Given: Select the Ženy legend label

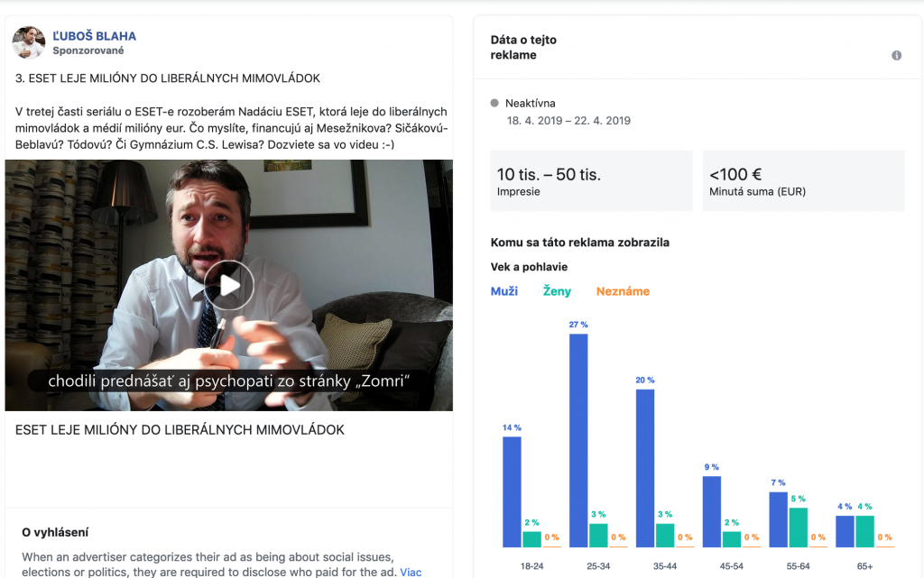Looking at the screenshot, I should point(557,291).
